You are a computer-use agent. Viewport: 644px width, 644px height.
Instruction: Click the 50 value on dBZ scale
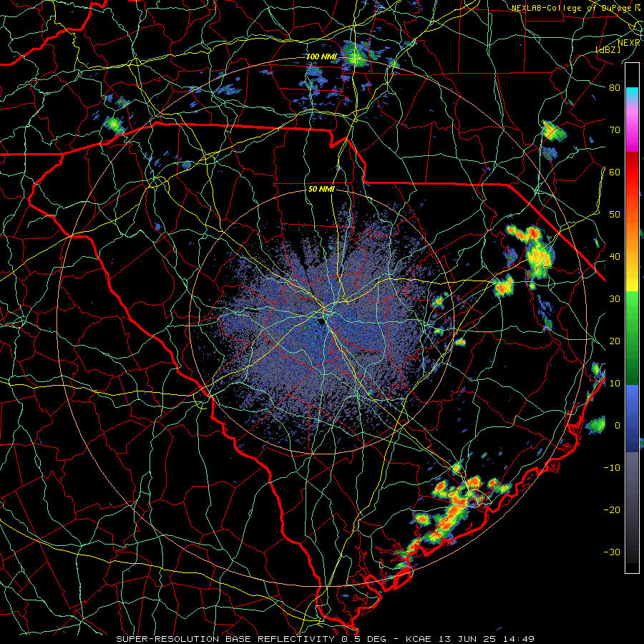point(615,215)
